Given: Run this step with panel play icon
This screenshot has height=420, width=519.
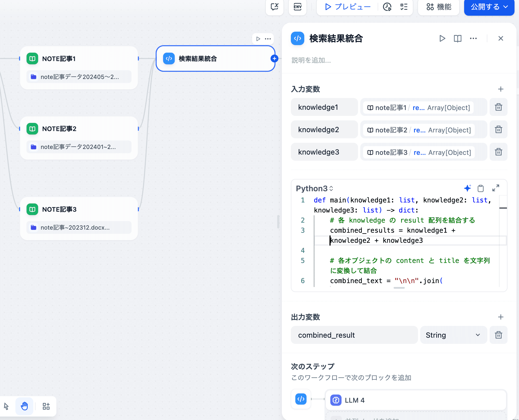Looking at the screenshot, I should pos(442,38).
